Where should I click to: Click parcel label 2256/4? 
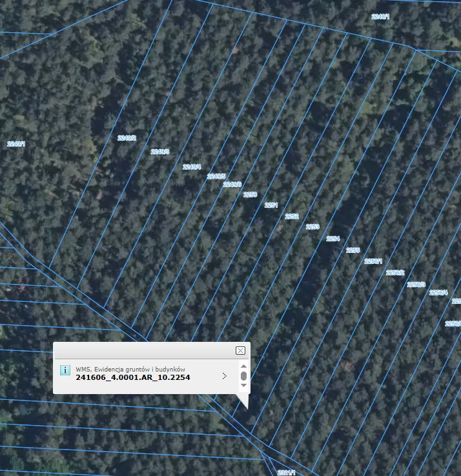coord(438,293)
